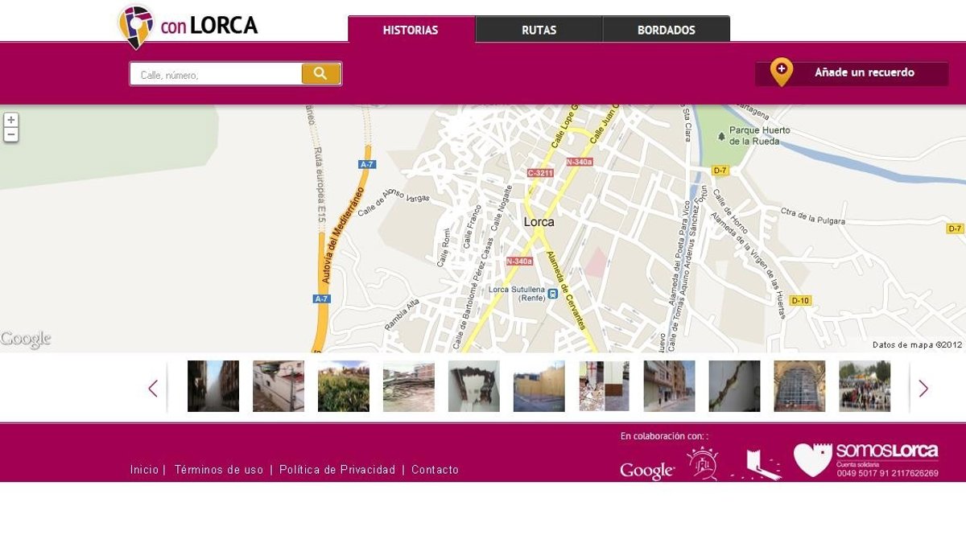Open the first photo thumbnail of narrow street
Viewport: 966px width, 560px height.
point(213,386)
